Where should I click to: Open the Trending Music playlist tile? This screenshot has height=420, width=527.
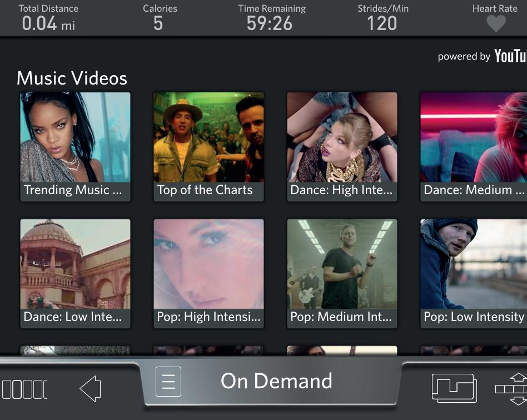click(x=75, y=147)
